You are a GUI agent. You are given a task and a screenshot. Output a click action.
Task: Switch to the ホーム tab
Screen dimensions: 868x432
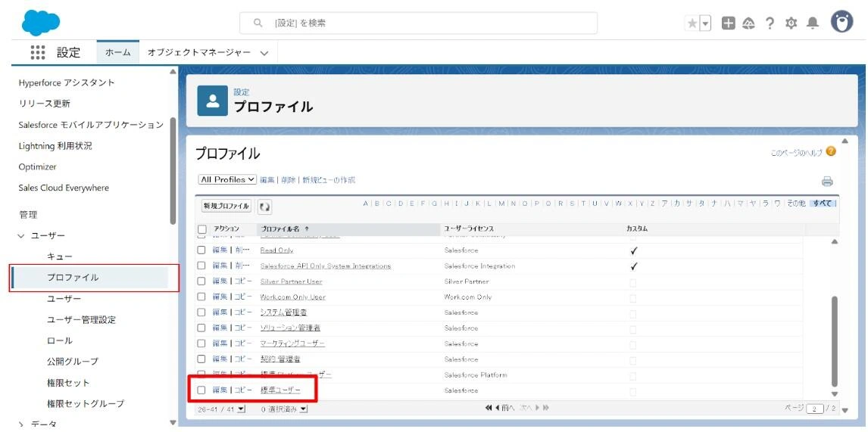118,52
